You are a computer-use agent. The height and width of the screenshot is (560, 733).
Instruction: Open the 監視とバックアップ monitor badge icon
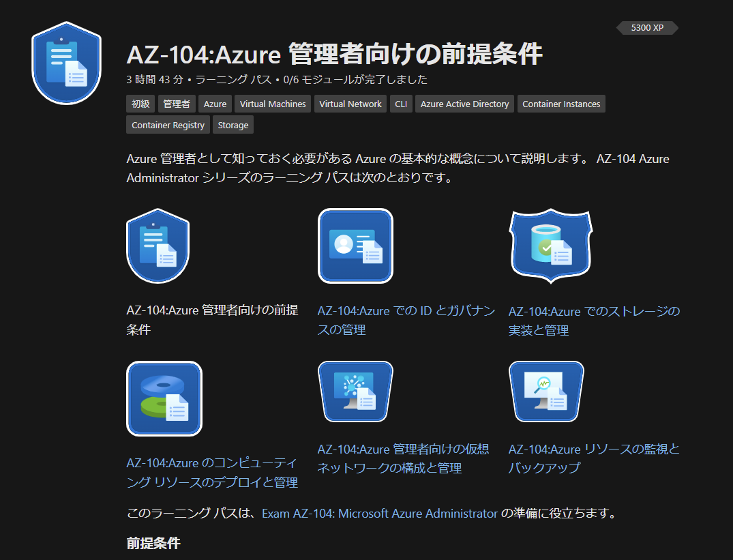click(x=546, y=392)
